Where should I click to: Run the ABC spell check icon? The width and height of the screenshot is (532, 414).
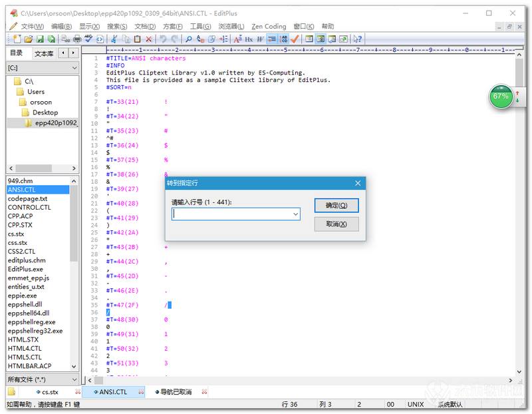pos(88,39)
